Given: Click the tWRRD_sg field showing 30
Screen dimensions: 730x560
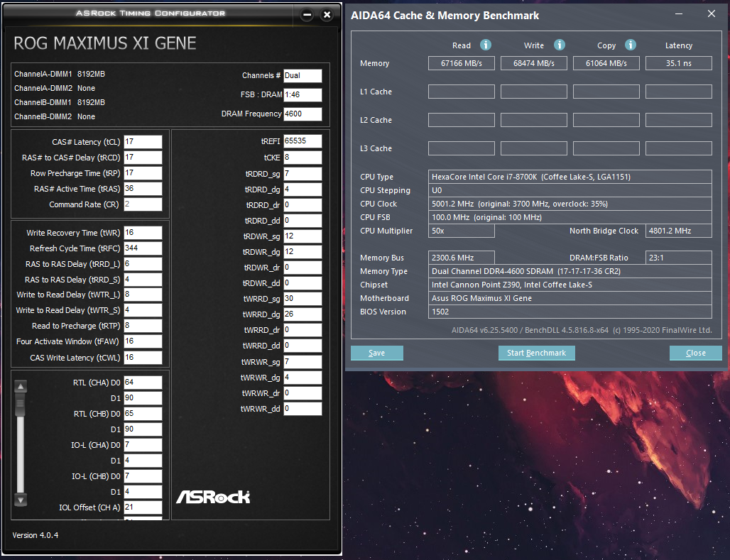Looking at the screenshot, I should click(x=303, y=299).
